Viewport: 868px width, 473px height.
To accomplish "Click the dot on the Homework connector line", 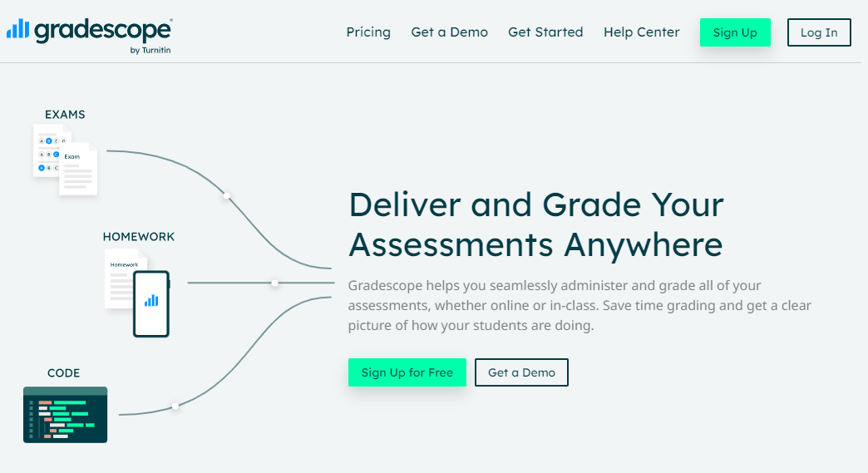I will pyautogui.click(x=274, y=283).
